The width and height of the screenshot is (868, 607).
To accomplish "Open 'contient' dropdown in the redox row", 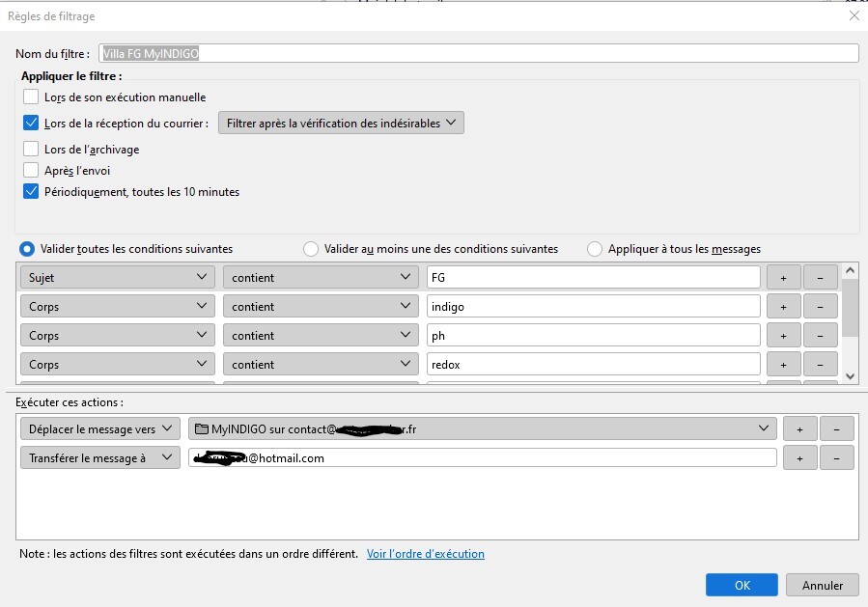I will (x=321, y=364).
